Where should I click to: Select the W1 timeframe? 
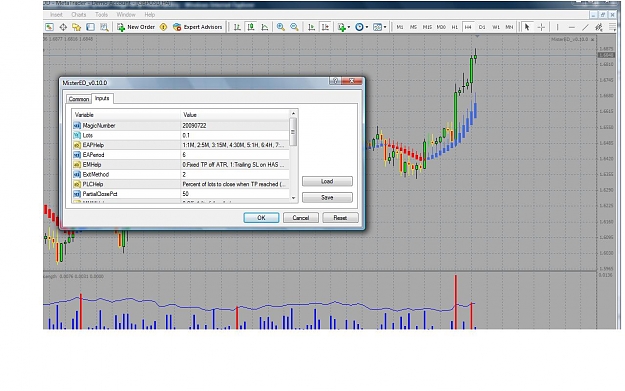[x=496, y=27]
